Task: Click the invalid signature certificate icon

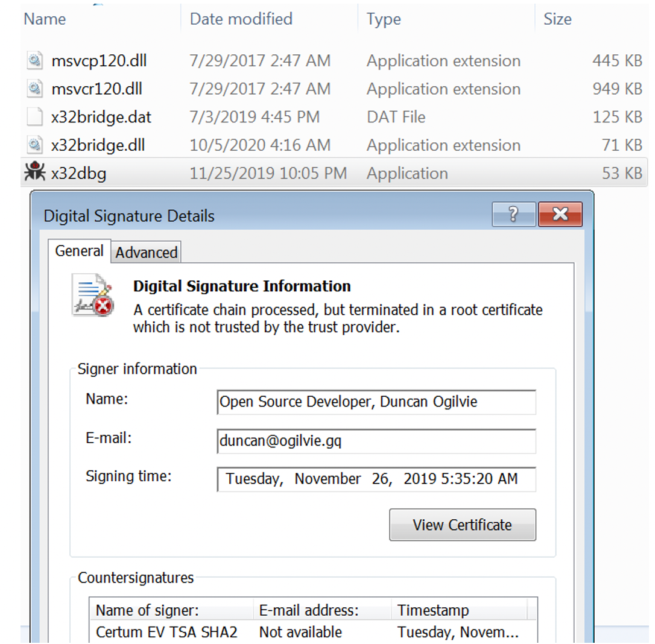Action: point(93,295)
